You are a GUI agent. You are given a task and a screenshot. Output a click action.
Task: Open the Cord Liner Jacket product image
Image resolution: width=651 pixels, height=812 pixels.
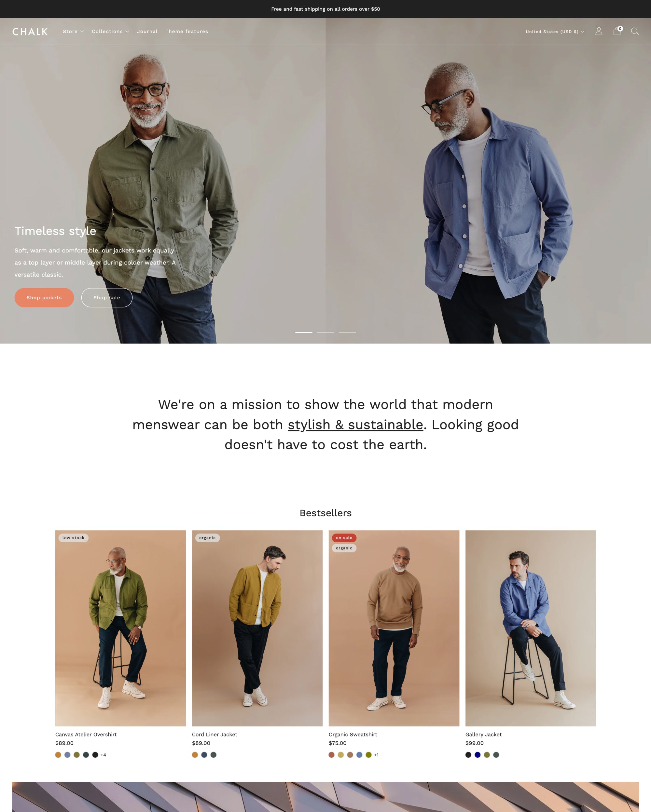pos(257,628)
